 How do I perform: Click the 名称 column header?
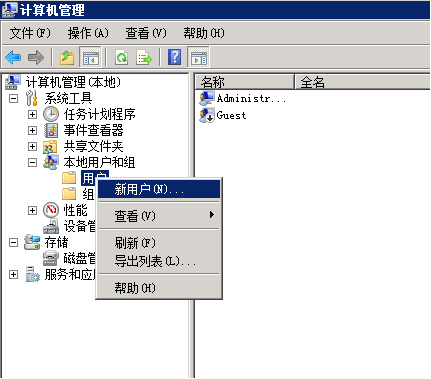point(244,82)
